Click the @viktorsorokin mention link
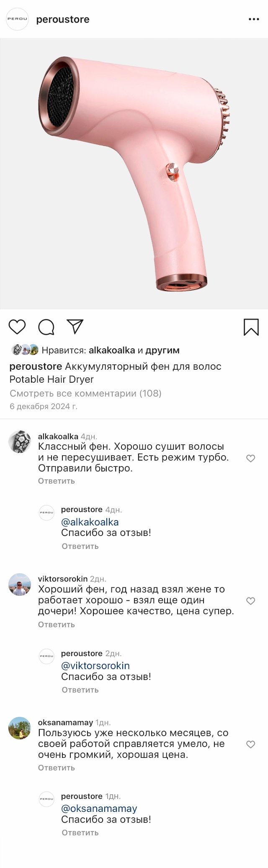Image resolution: width=268 pixels, height=868 pixels. coord(95,666)
